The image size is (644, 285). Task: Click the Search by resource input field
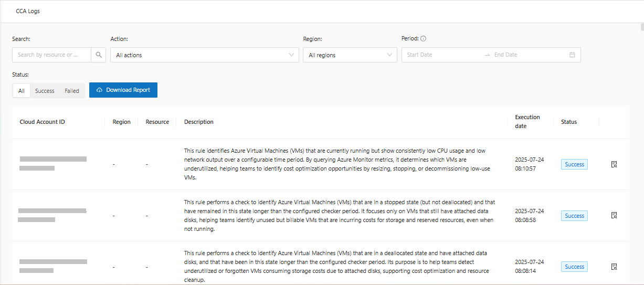51,55
